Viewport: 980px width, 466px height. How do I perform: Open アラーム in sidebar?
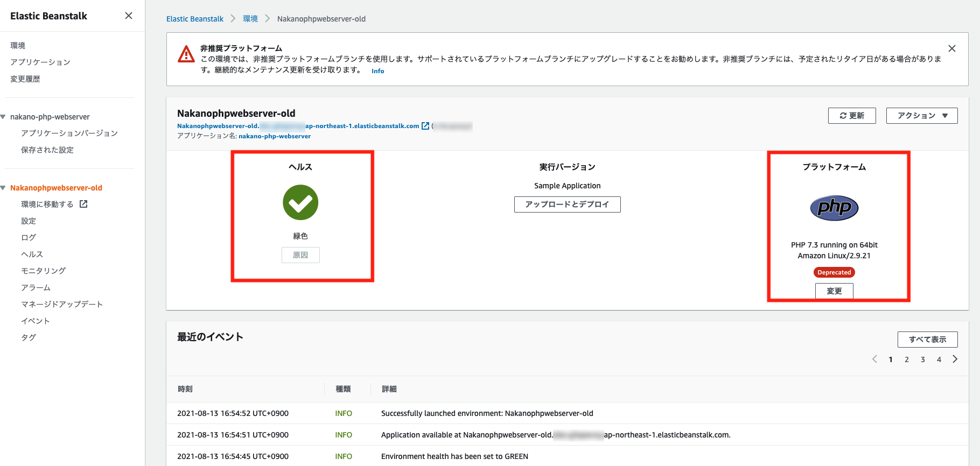(x=36, y=287)
